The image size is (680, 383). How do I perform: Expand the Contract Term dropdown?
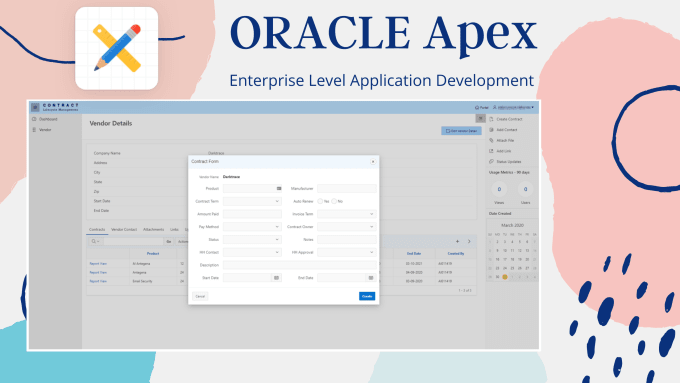[x=252, y=201]
